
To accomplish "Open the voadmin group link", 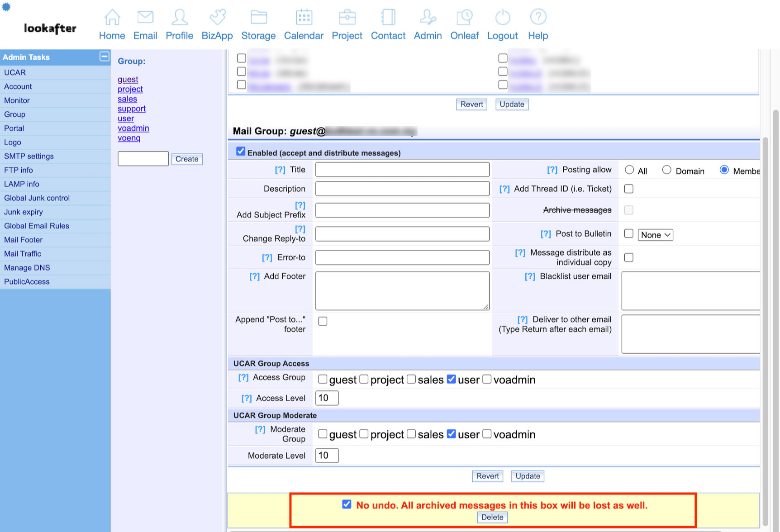I will click(x=133, y=128).
